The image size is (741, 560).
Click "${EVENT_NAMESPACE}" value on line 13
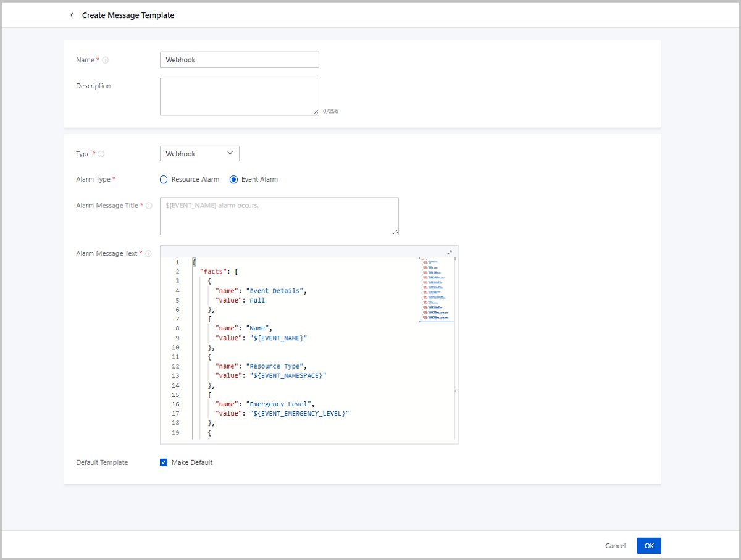click(x=287, y=375)
